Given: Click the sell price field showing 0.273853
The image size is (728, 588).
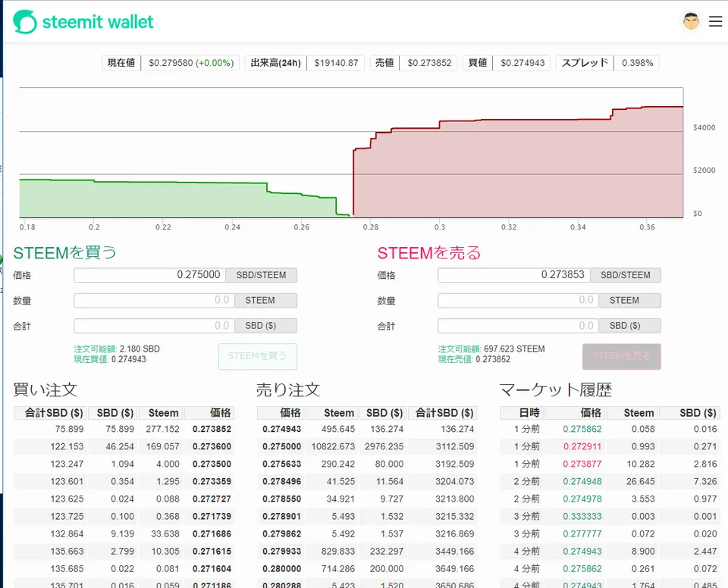Looking at the screenshot, I should (x=514, y=275).
